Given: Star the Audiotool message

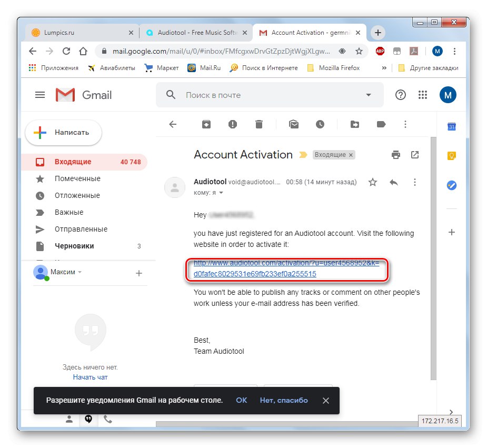Looking at the screenshot, I should click(x=373, y=182).
